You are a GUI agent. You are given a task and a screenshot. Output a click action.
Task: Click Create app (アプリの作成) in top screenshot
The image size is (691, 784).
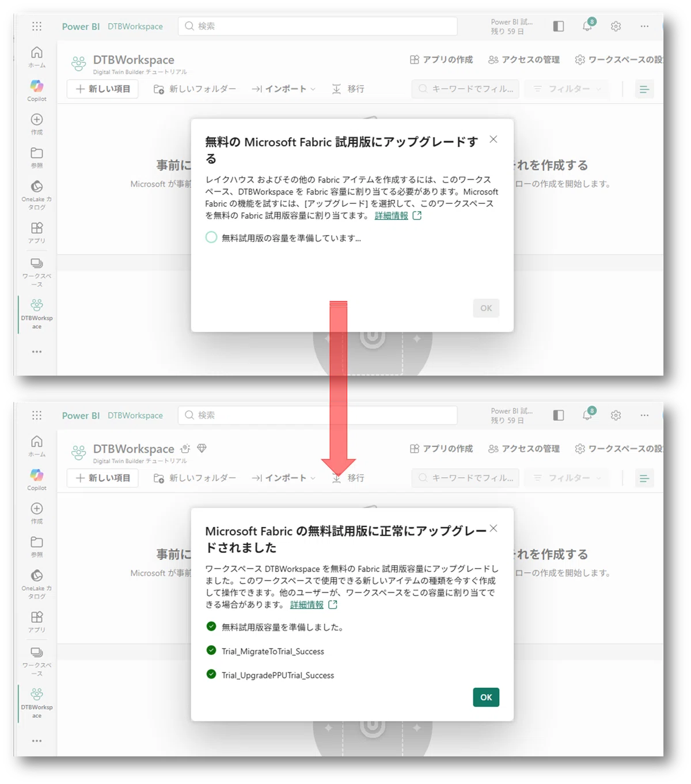coord(441,60)
